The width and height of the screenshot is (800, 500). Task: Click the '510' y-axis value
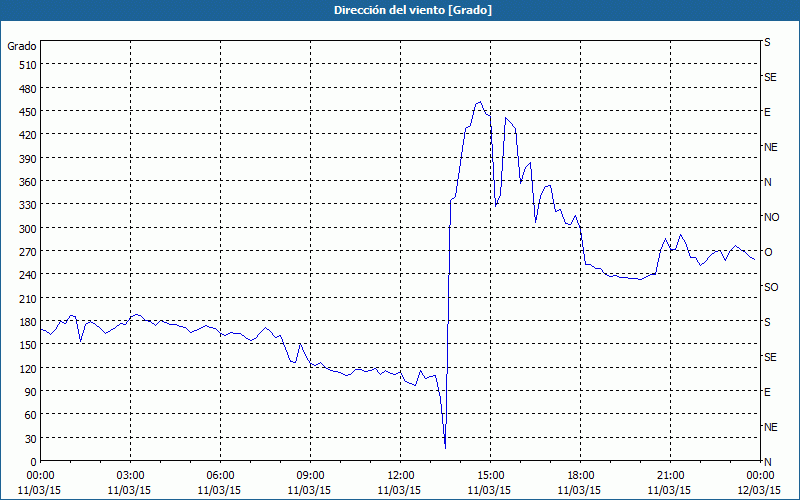pyautogui.click(x=28, y=65)
